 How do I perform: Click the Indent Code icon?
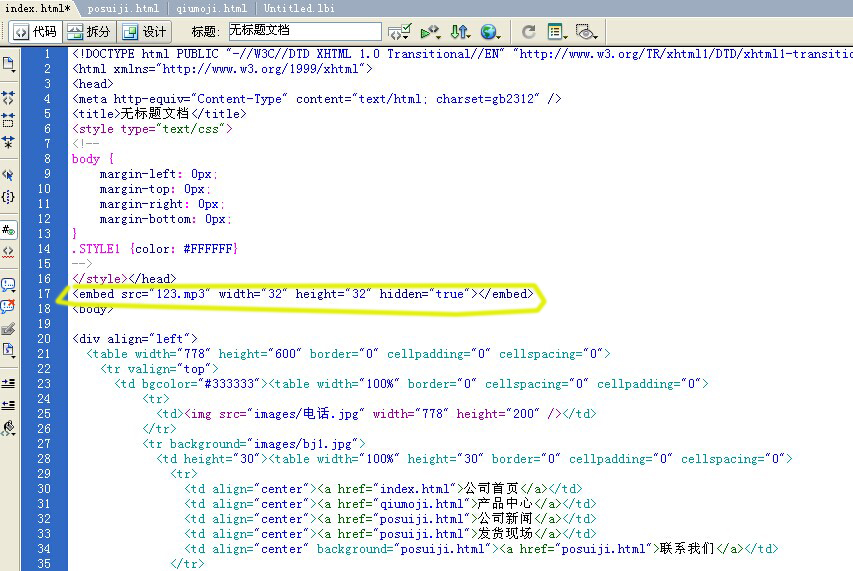point(8,383)
